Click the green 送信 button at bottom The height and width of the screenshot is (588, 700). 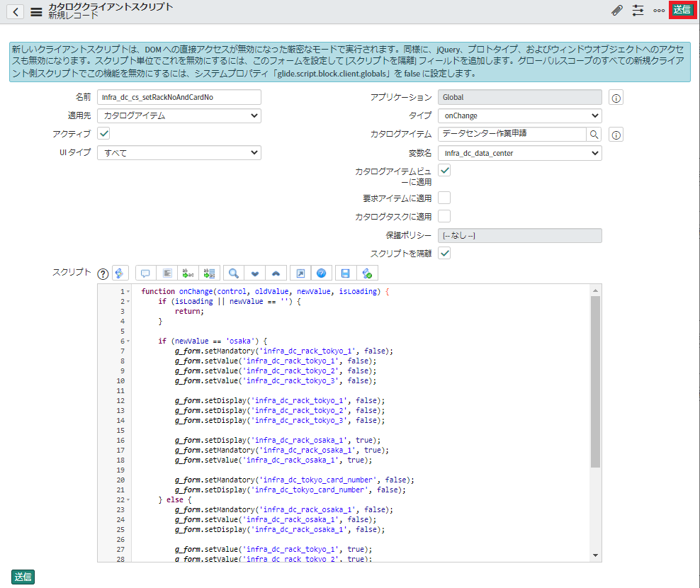click(23, 577)
